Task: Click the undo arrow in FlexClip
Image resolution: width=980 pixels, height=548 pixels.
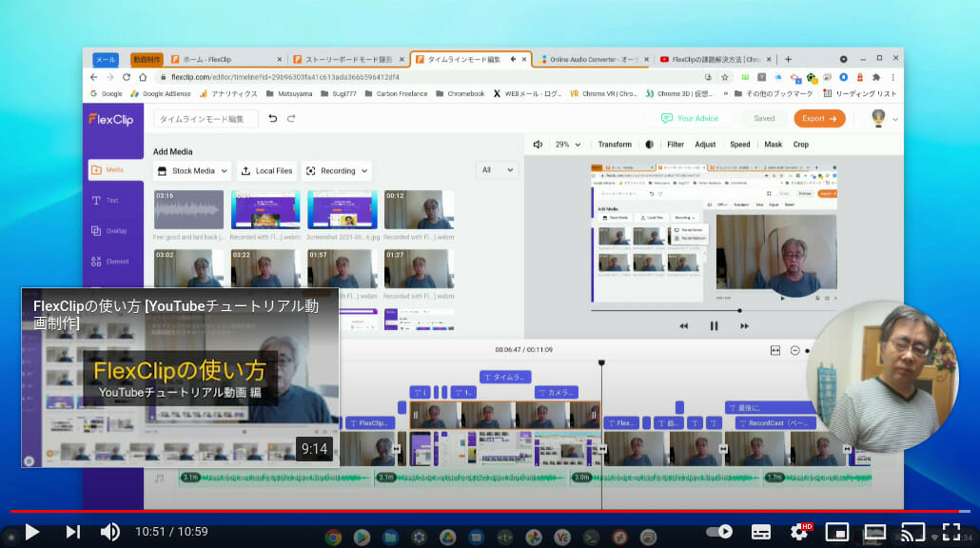Action: 273,118
